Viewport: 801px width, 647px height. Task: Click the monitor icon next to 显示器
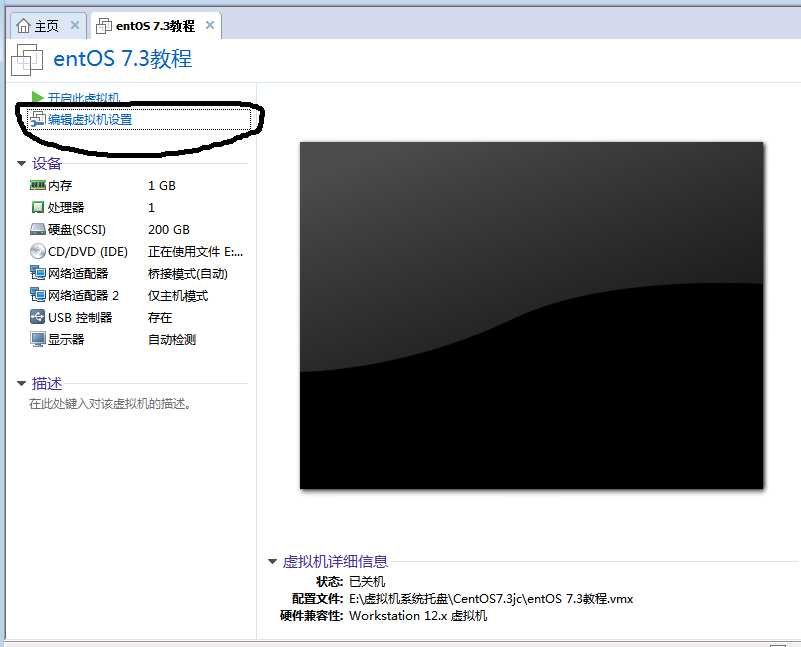coord(38,339)
